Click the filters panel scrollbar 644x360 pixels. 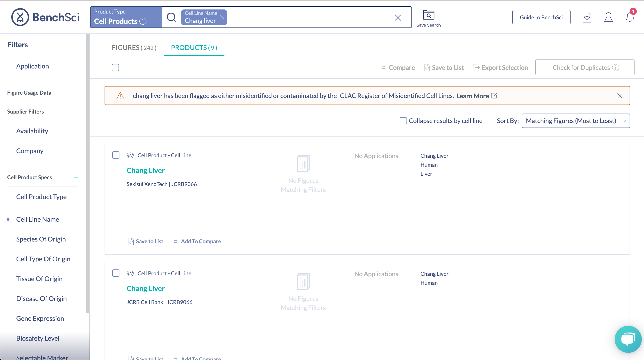point(87,173)
